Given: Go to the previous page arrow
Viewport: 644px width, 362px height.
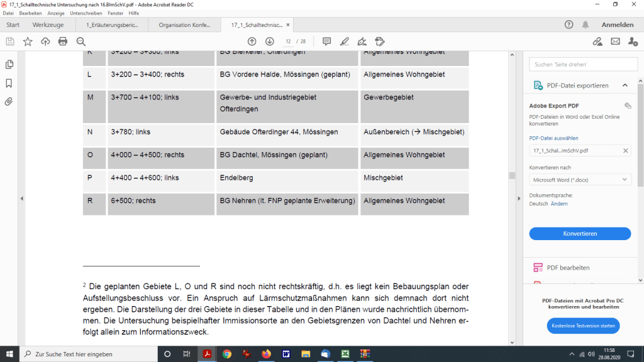Looking at the screenshot, I should (x=252, y=41).
